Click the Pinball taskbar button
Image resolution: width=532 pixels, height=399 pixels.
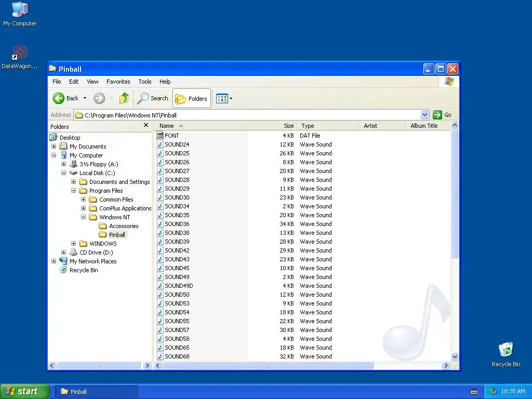point(96,392)
